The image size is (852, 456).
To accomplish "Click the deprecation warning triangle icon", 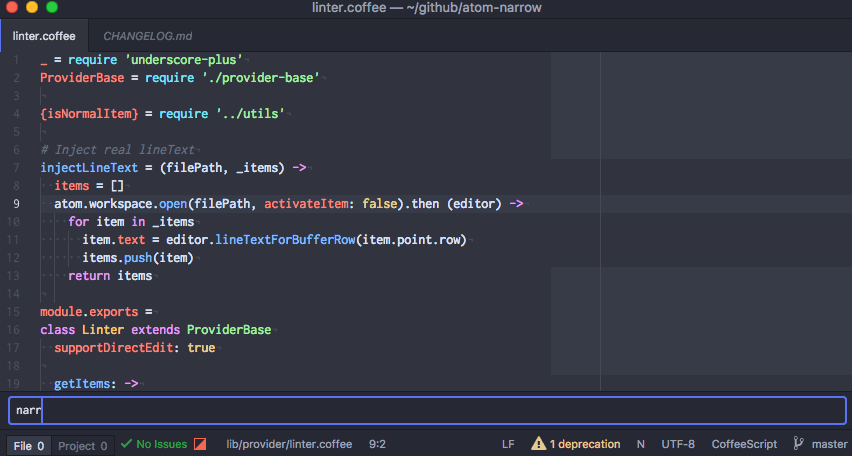I will 538,443.
